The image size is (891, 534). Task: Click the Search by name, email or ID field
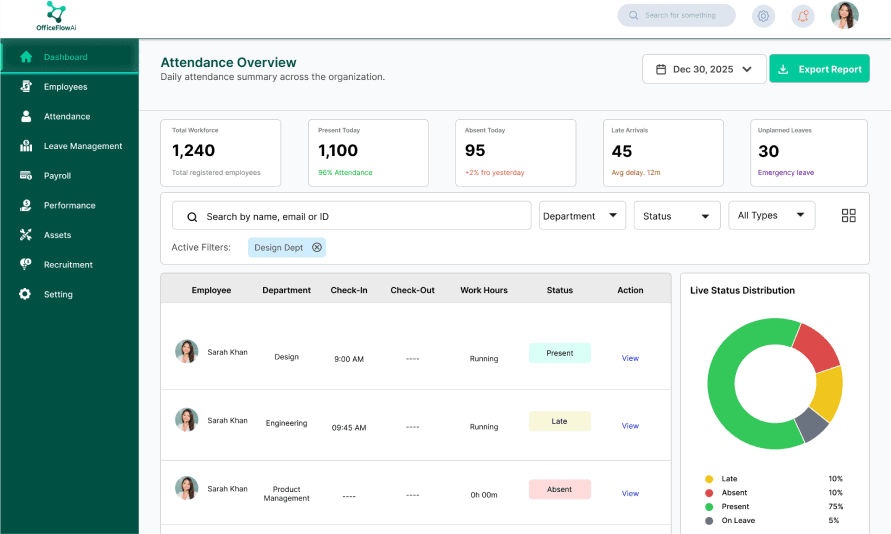(x=352, y=216)
